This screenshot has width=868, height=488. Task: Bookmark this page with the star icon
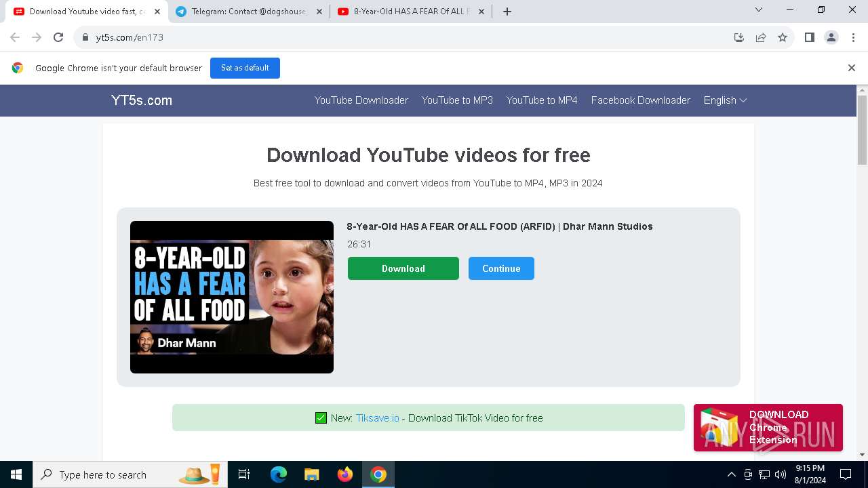tap(783, 37)
